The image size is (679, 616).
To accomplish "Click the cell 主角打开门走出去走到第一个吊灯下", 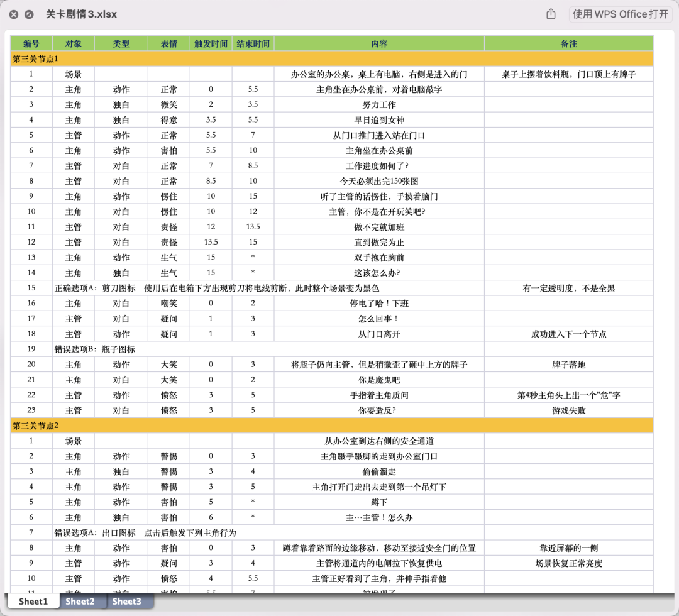I will point(379,487).
